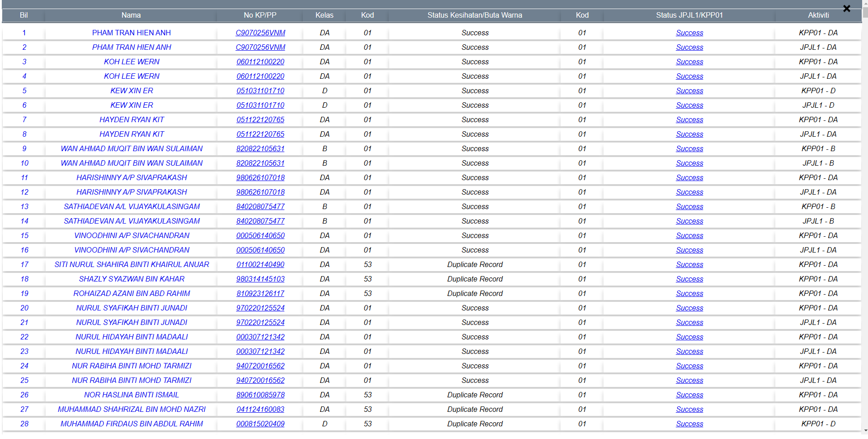Click MUHAMMAD SHAHRIZAL BIN MOHD NAZRI
Viewport: 868px width, 439px height.
[132, 410]
